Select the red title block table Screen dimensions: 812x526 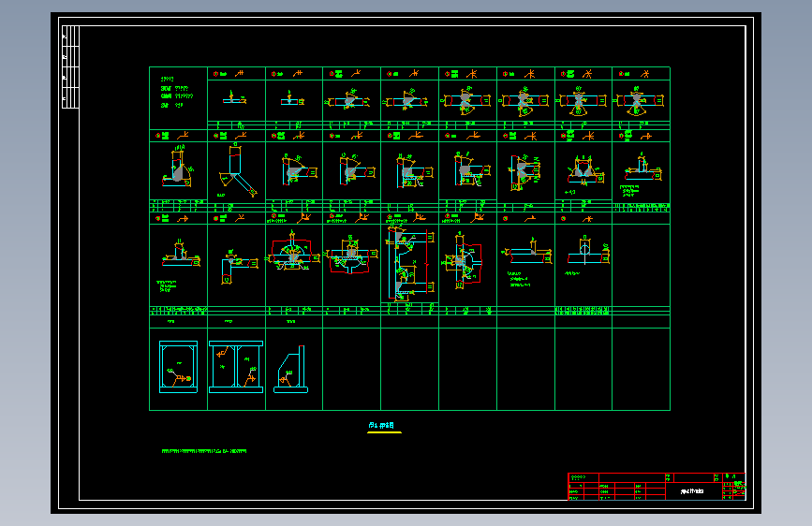point(657,486)
